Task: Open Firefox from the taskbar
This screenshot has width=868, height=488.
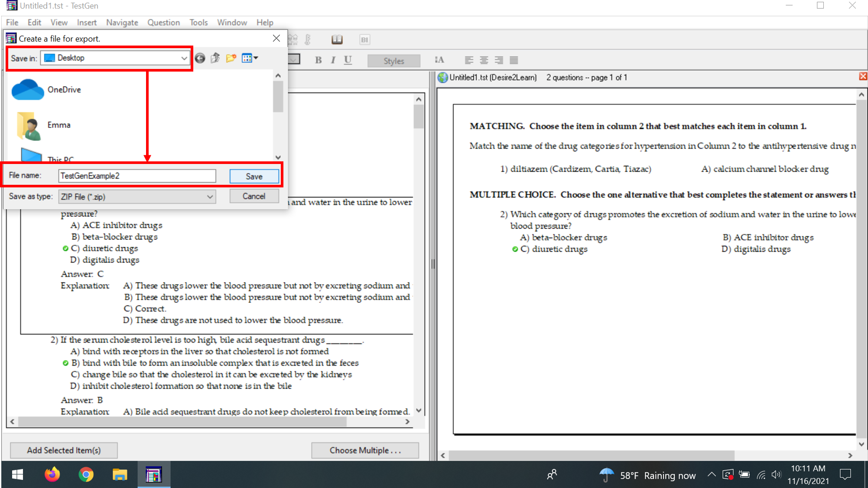Action: (x=52, y=474)
